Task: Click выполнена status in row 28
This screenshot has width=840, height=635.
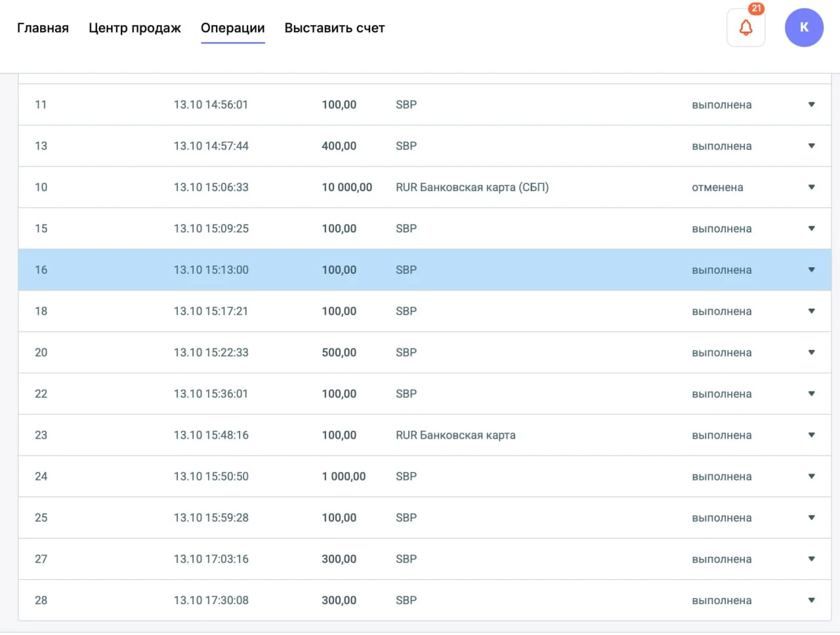Action: click(722, 600)
